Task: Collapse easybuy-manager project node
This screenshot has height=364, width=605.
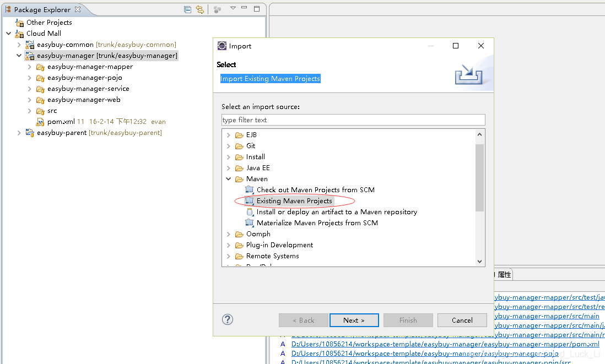Action: coord(19,56)
